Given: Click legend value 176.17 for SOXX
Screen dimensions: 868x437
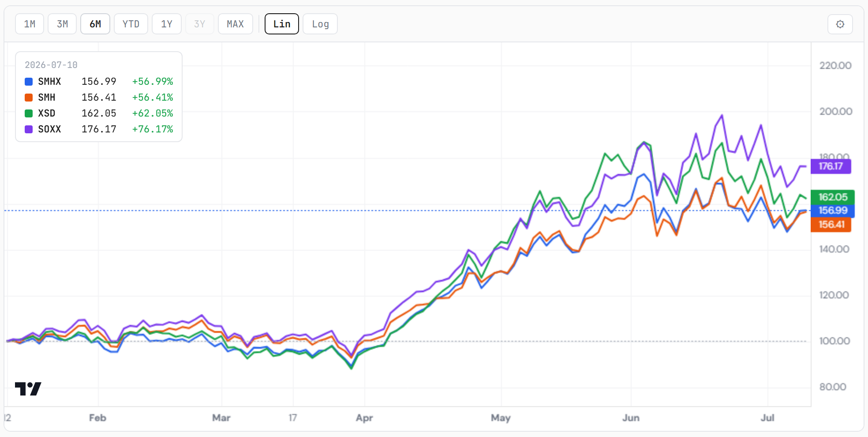Looking at the screenshot, I should click(99, 129).
